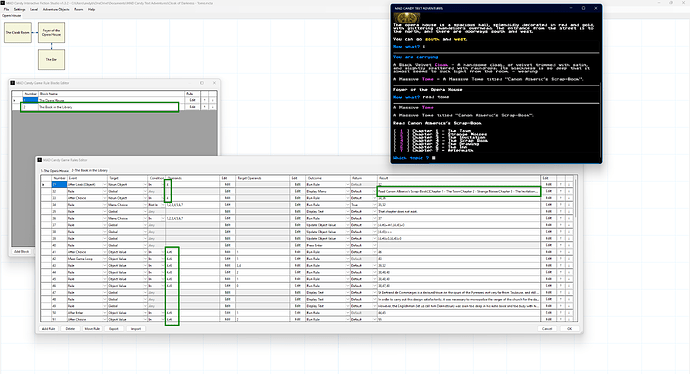Move Book in the Library block down

tap(213, 107)
